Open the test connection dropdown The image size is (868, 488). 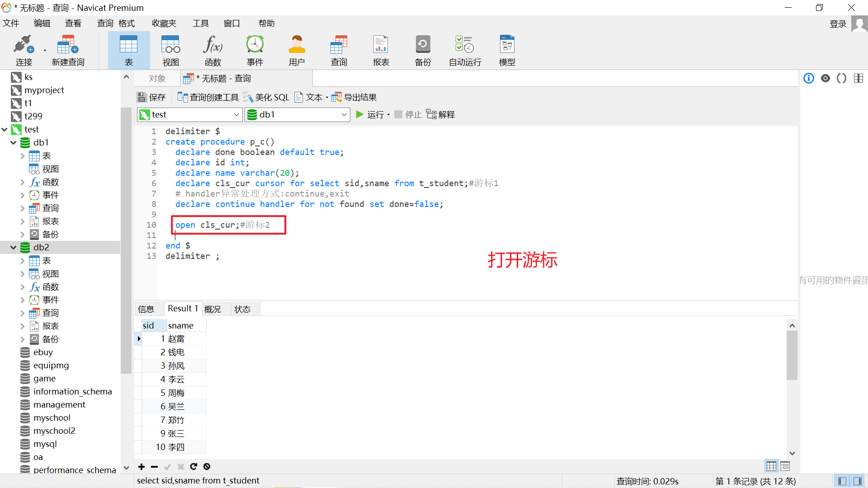click(x=236, y=115)
